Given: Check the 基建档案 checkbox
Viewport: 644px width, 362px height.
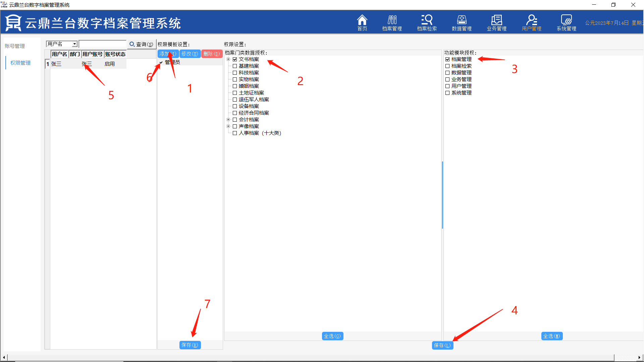Looking at the screenshot, I should 235,66.
